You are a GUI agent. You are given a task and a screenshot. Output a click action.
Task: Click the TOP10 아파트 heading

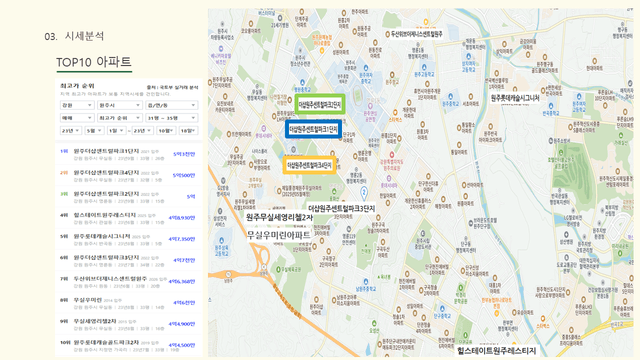[x=94, y=62]
